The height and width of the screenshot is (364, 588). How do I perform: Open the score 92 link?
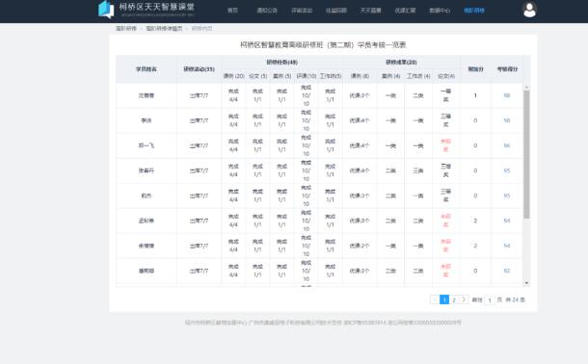(507, 271)
